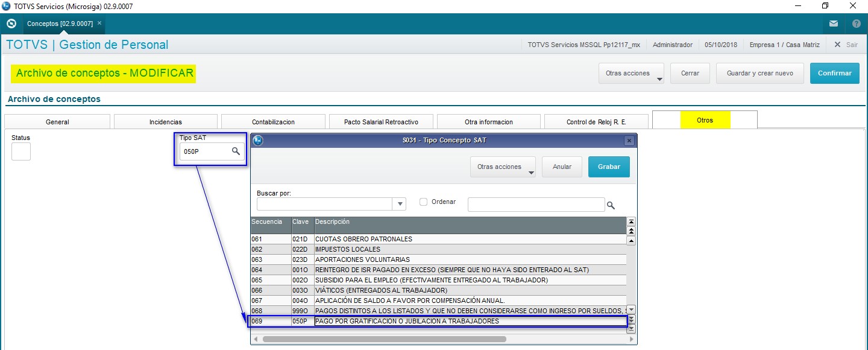Open Otras acciones in the S031 dialog

503,167
